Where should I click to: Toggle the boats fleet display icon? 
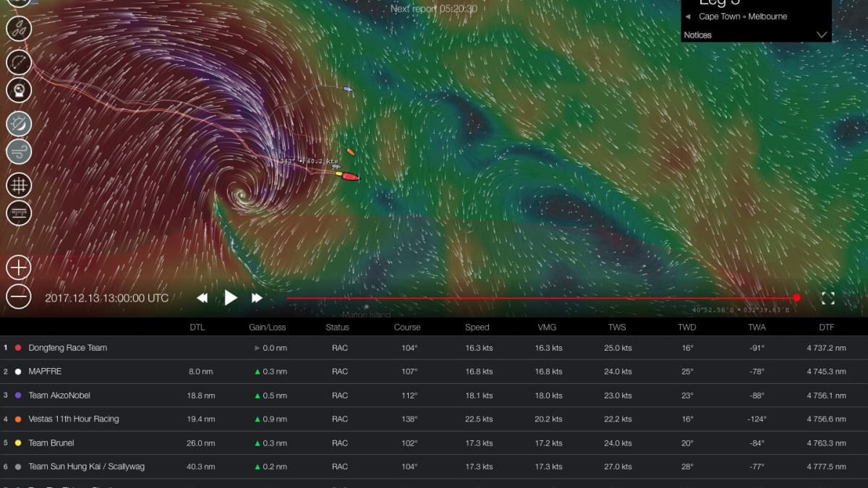click(18, 28)
